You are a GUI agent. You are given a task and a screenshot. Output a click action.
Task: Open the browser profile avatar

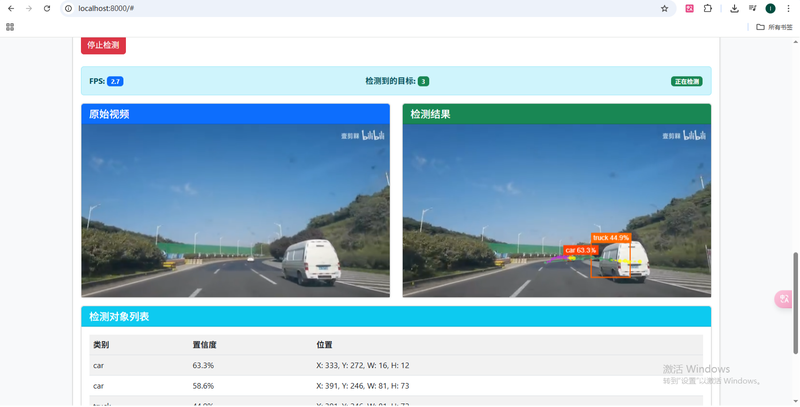pos(770,9)
